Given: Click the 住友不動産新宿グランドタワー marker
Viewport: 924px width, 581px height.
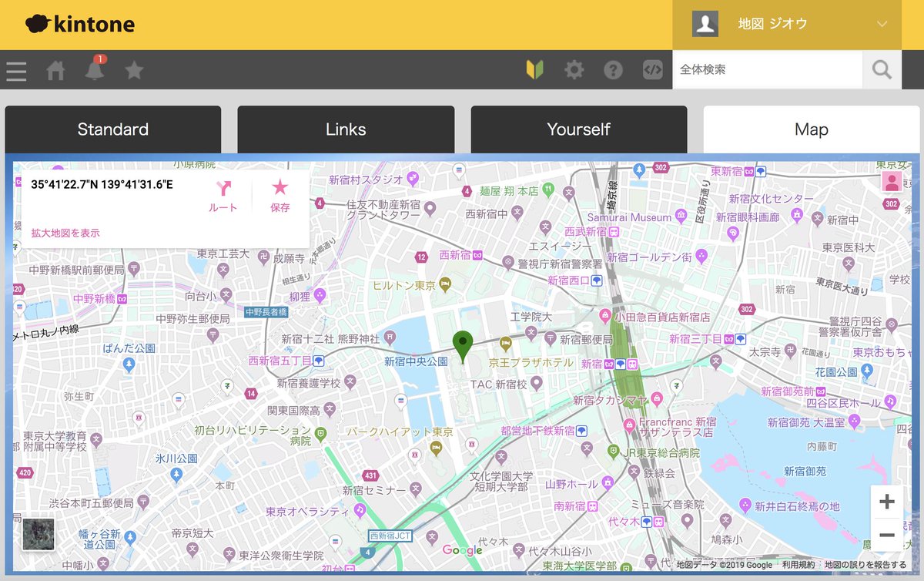Looking at the screenshot, I should (430, 207).
